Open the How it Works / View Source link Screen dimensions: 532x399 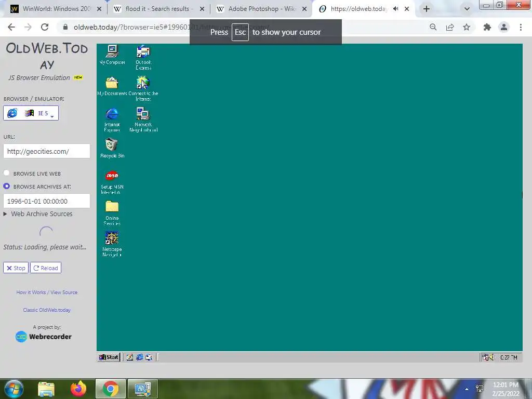(x=47, y=292)
